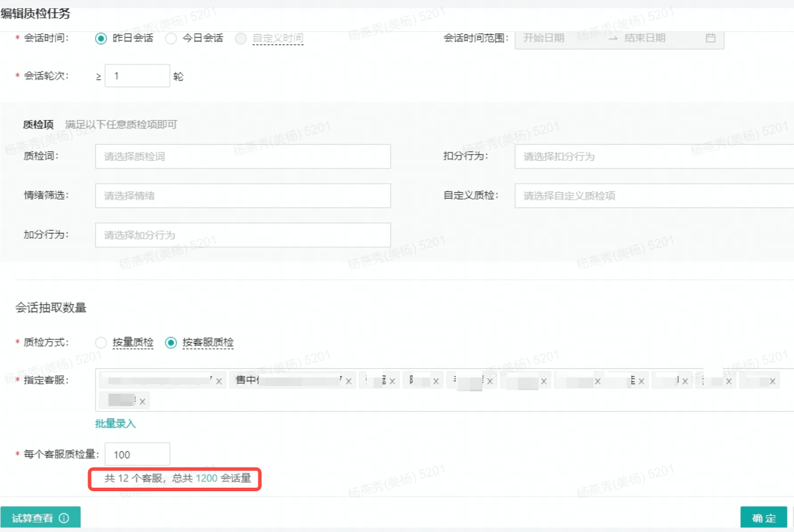The image size is (794, 532).
Task: Open the 质检词 dropdown
Action: click(243, 157)
